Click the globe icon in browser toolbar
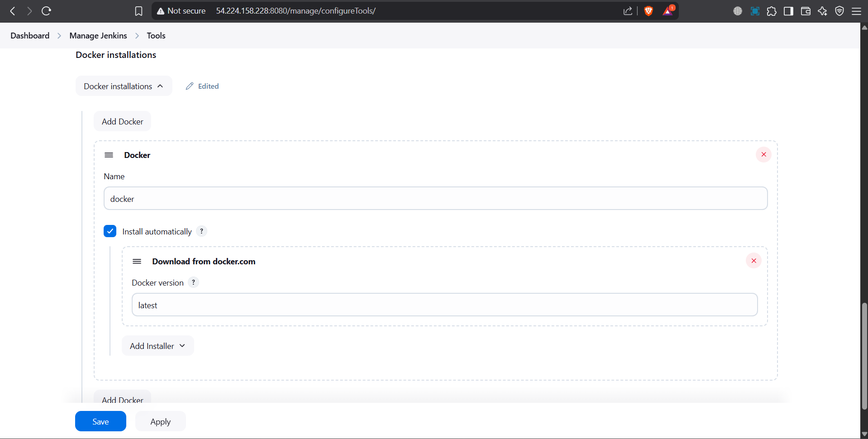 pyautogui.click(x=738, y=11)
